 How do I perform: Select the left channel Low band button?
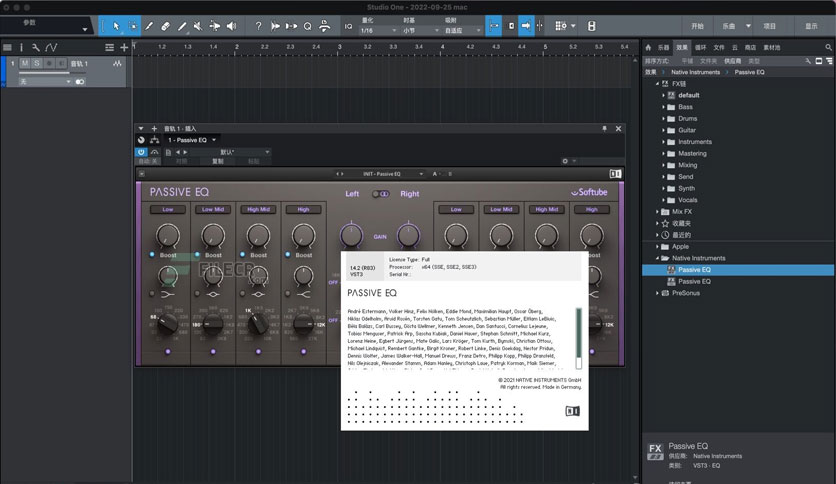click(x=167, y=209)
